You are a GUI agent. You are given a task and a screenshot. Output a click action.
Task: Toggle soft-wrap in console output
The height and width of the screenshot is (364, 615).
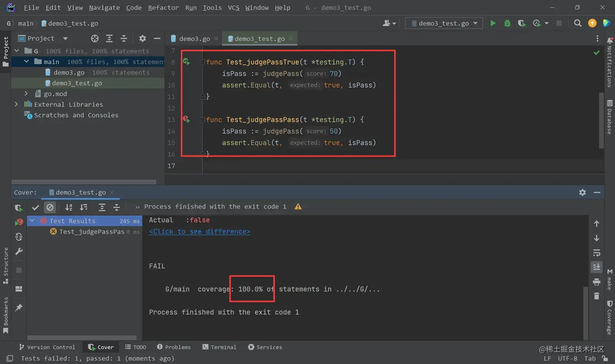click(596, 253)
